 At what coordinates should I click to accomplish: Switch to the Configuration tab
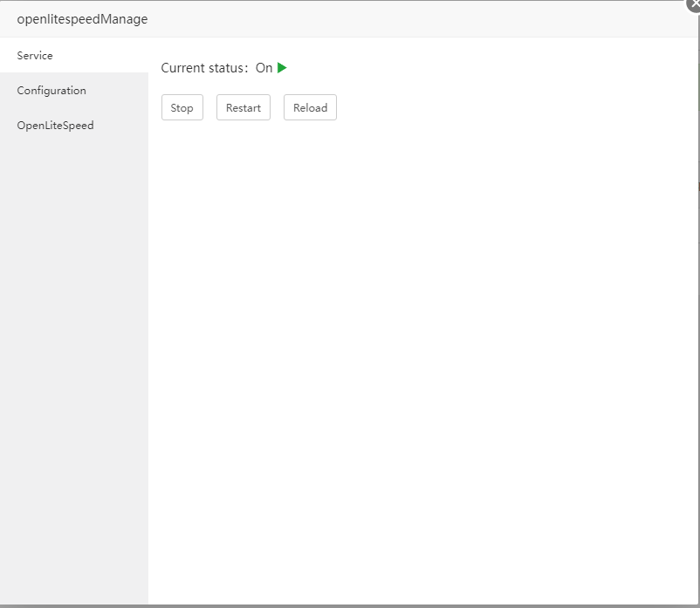click(74, 90)
